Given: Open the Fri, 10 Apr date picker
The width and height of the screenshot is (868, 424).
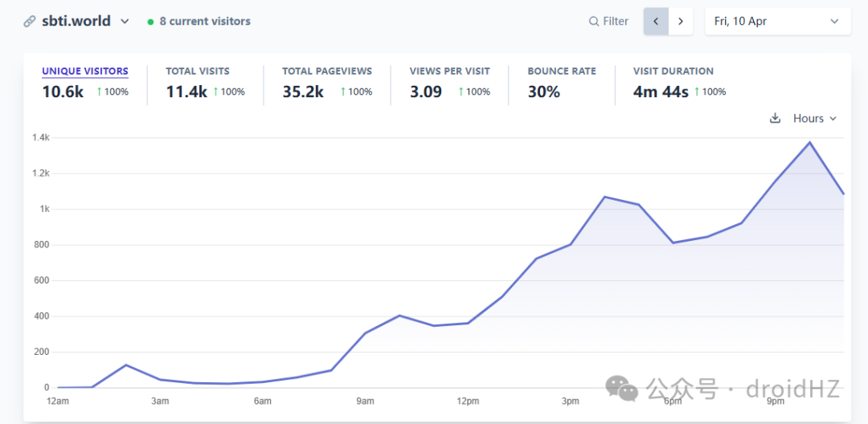Looking at the screenshot, I should coord(778,22).
